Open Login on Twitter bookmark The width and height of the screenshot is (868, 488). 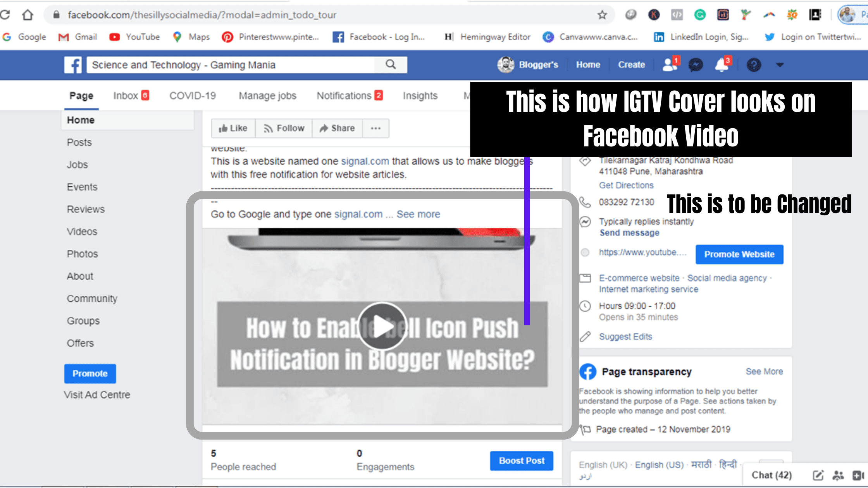[813, 37]
